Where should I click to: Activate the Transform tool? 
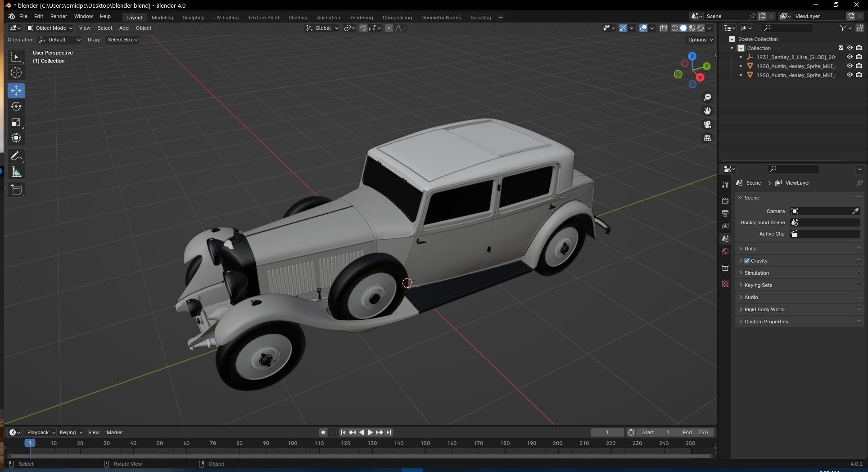tap(16, 138)
